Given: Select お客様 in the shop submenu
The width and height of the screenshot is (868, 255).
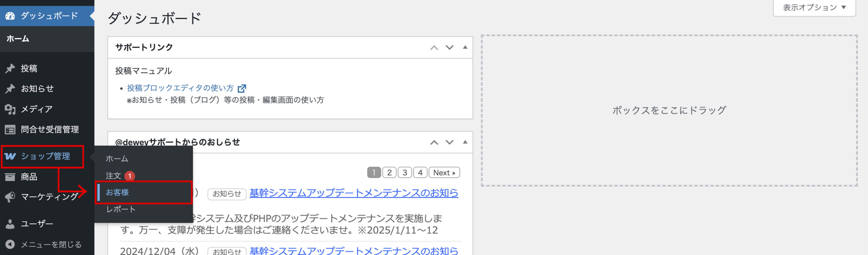Looking at the screenshot, I should point(117,193).
